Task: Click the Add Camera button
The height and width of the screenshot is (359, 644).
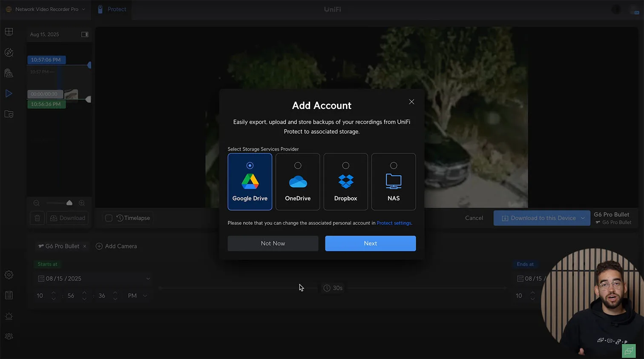Action: coord(116,246)
